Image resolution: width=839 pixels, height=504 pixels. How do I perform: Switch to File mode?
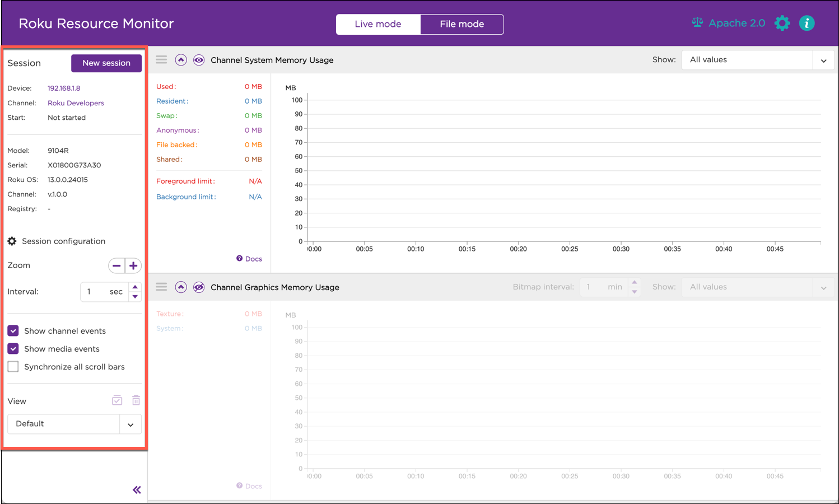pyautogui.click(x=461, y=24)
